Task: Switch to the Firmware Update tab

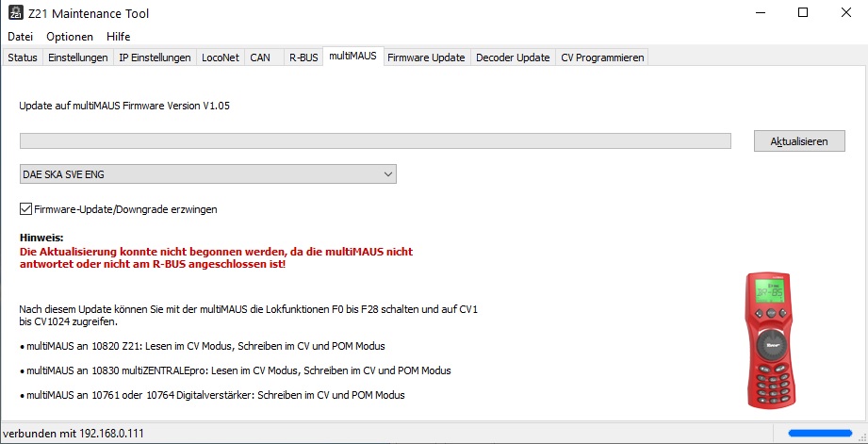Action: pos(426,58)
